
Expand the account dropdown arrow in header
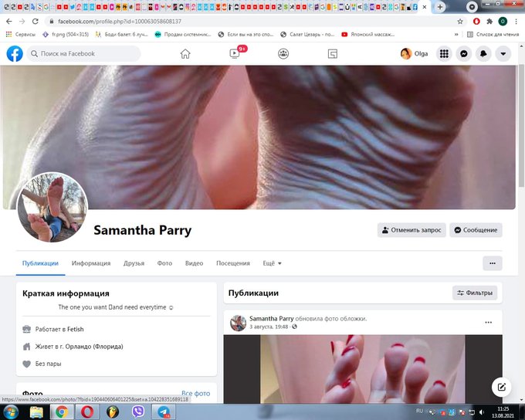point(503,53)
